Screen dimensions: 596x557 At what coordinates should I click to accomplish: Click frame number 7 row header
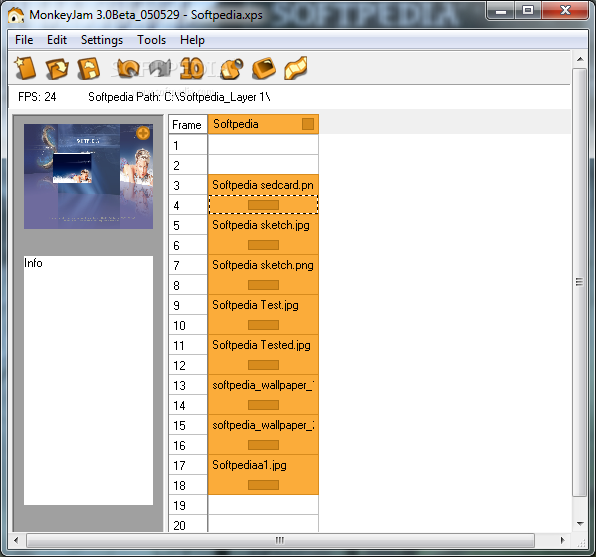188,265
